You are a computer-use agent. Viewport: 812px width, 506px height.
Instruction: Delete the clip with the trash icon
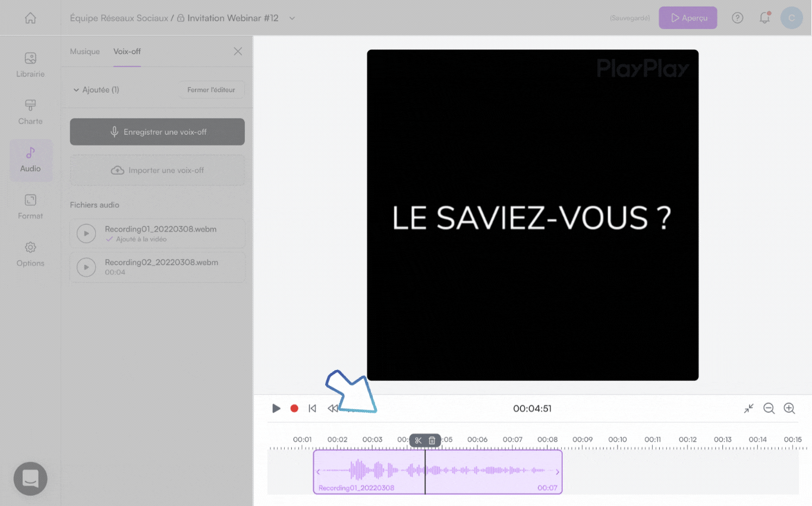[432, 440]
